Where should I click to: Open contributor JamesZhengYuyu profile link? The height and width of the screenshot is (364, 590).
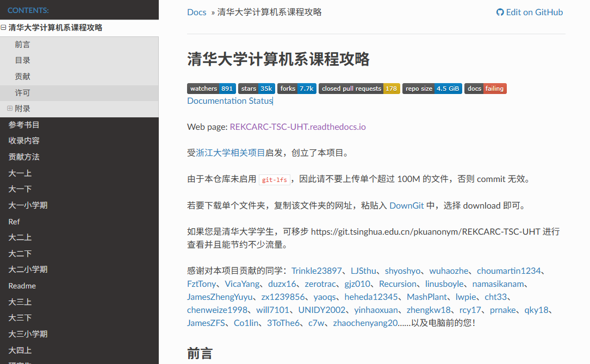pos(220,297)
